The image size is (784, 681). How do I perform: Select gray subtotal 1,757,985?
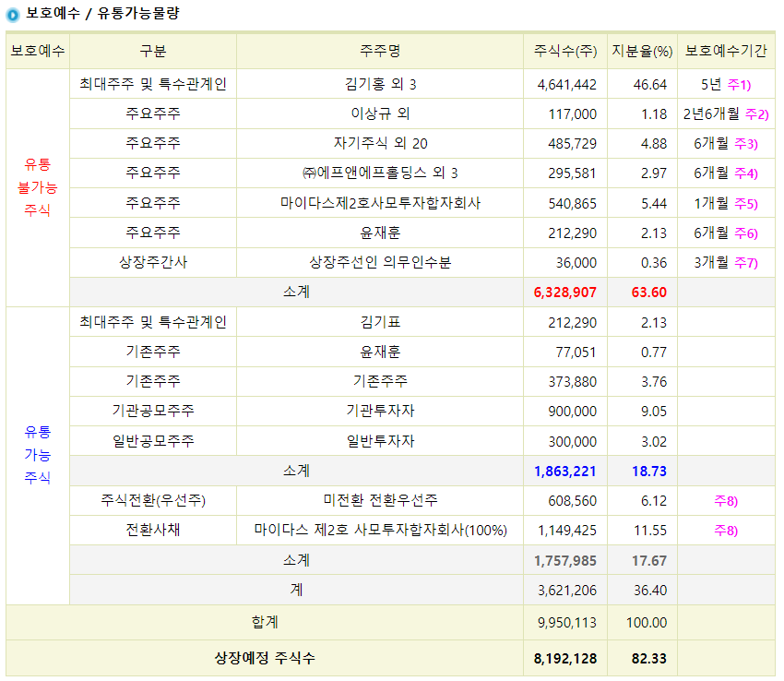pos(565,560)
